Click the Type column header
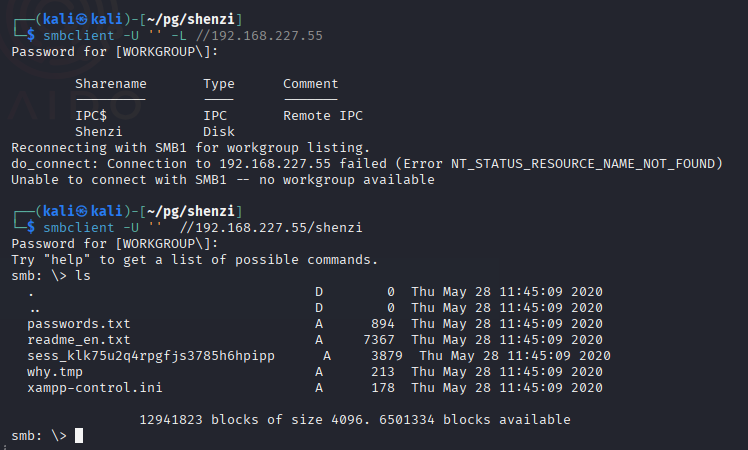Image resolution: width=748 pixels, height=450 pixels. [x=219, y=84]
